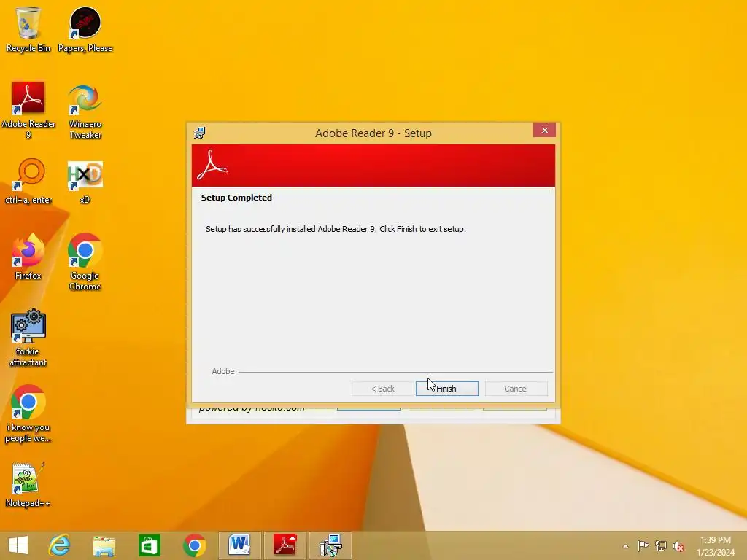Select the Notepad++ desktop shortcut

pyautogui.click(x=28, y=484)
